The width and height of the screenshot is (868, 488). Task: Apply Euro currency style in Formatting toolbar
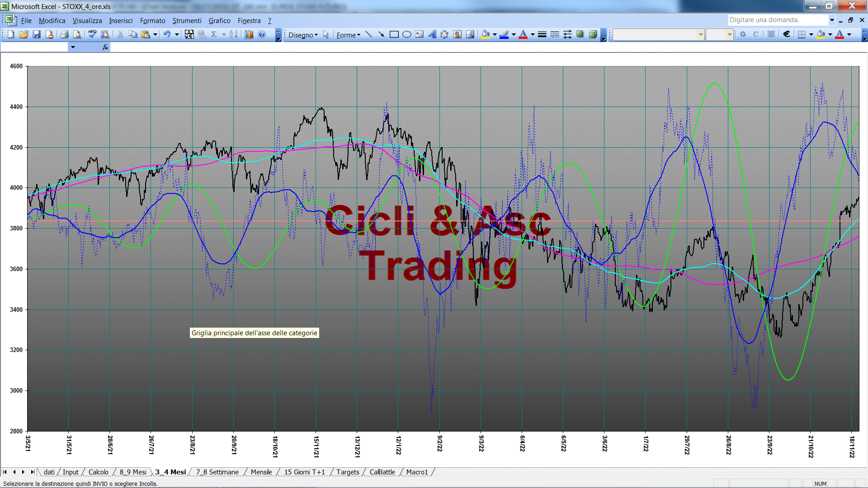tap(787, 34)
